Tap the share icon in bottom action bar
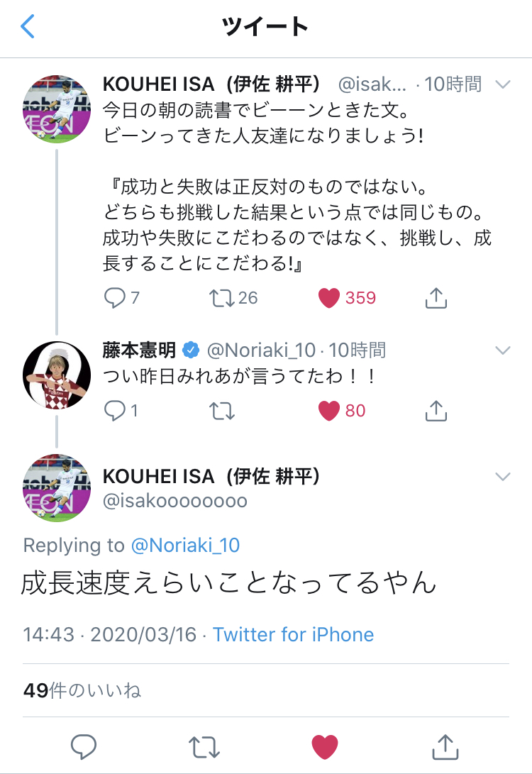The width and height of the screenshot is (532, 774). [444, 746]
